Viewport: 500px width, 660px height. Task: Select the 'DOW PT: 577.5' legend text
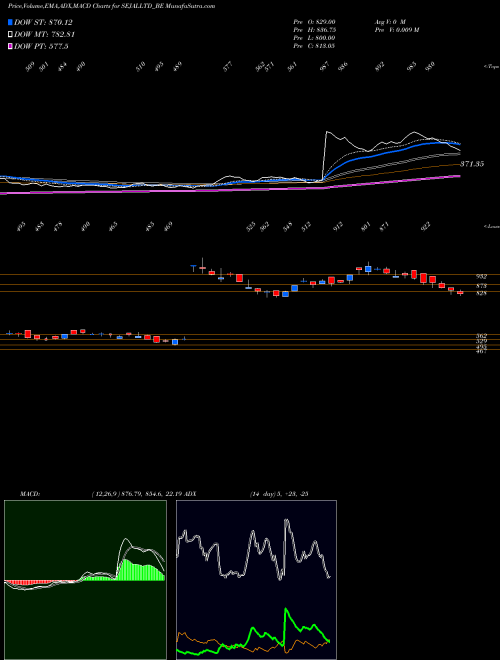tap(41, 46)
